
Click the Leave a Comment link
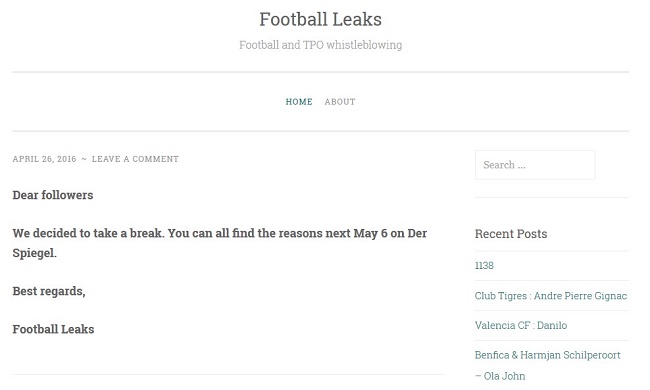(x=135, y=159)
